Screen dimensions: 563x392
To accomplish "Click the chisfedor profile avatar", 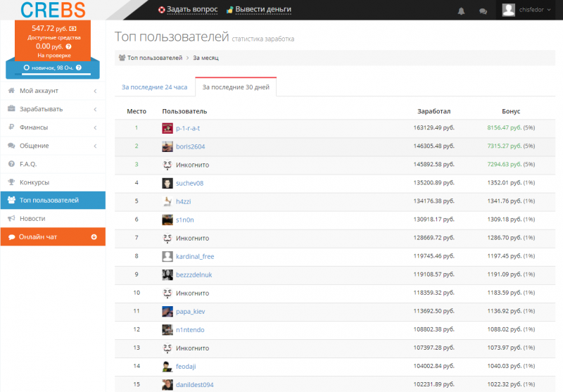I will pos(508,10).
